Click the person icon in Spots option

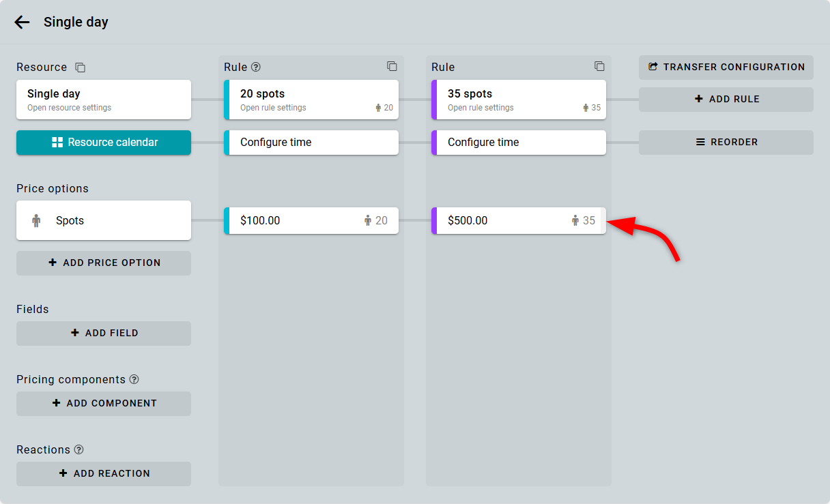tap(36, 220)
